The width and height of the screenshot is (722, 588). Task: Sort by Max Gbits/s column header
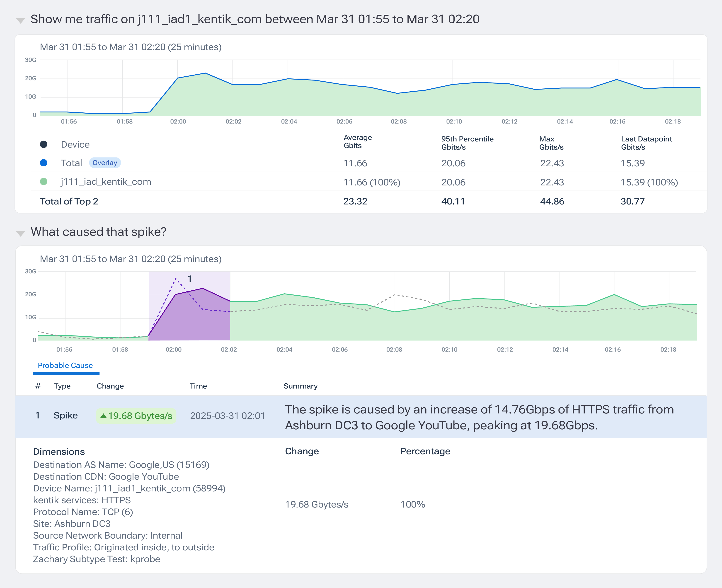(x=551, y=143)
